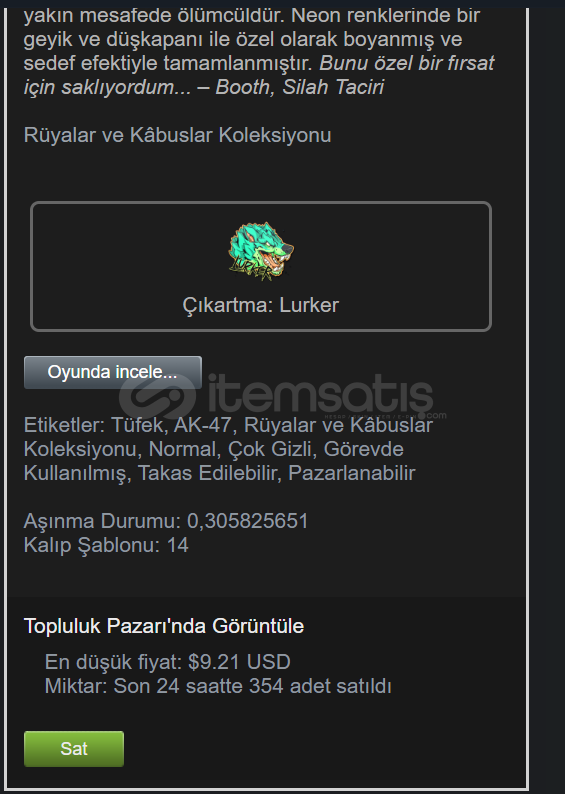Click the "Tüfek" tag in Etiketler
This screenshot has width=565, height=794.
[x=139, y=425]
